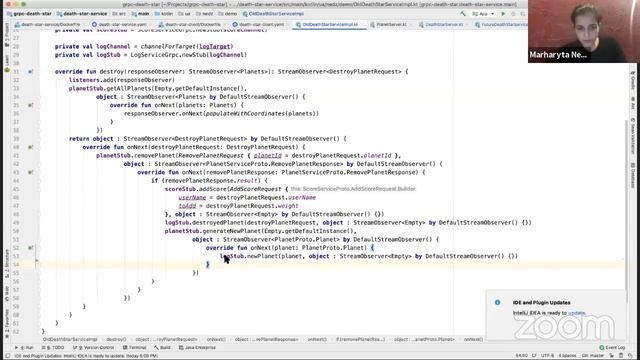Open the Terminal tool window

click(134, 348)
